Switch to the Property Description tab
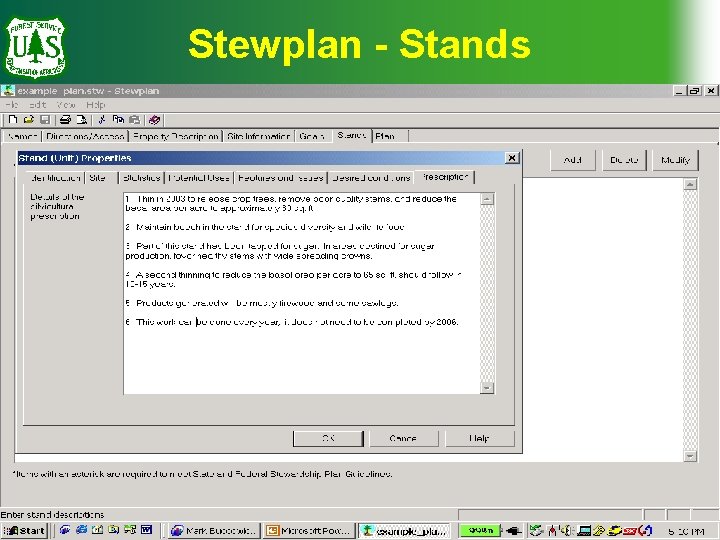The height and width of the screenshot is (540, 720). tap(175, 136)
